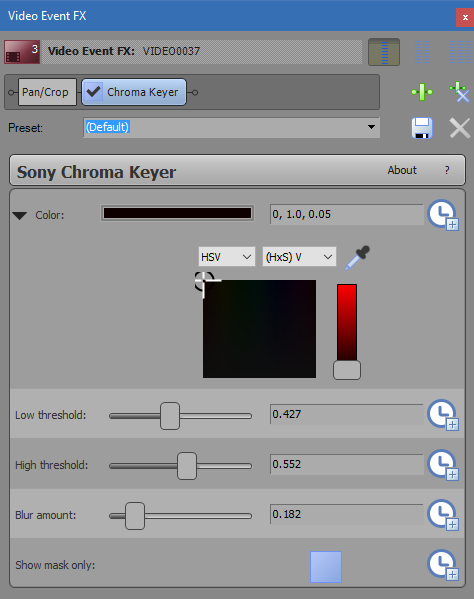Collapse the Color section triangle
The width and height of the screenshot is (474, 599).
[x=19, y=215]
